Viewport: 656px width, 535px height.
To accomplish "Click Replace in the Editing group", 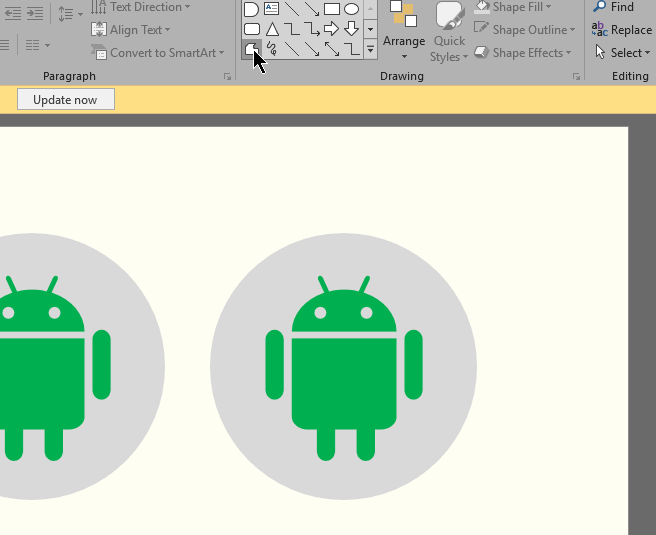I will click(622, 30).
